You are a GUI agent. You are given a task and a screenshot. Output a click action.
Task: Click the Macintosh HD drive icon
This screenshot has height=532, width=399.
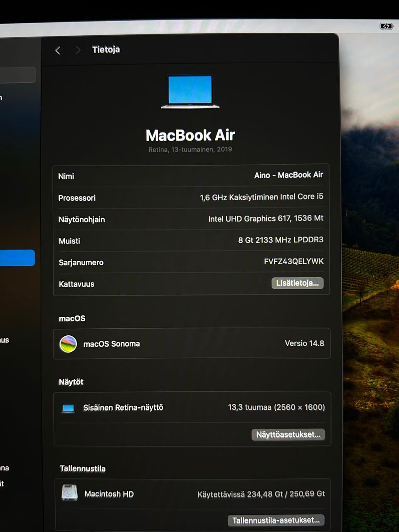69,493
